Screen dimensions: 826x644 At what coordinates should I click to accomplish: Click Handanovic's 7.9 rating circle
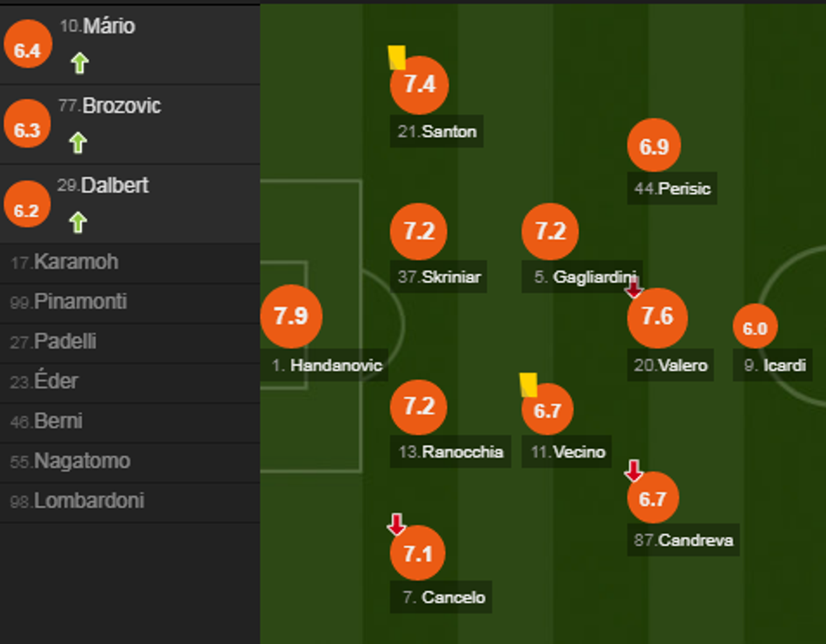(291, 316)
